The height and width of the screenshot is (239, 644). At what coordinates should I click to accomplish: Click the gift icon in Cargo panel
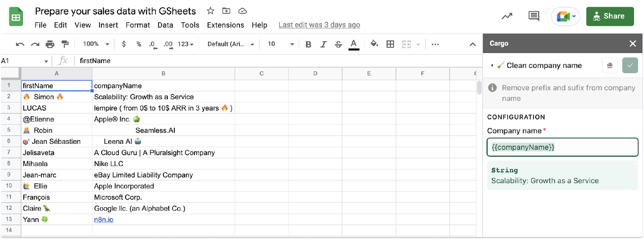(610, 65)
